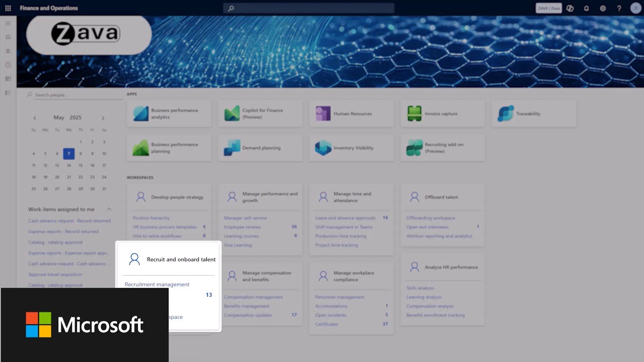
Task: Open Benefits enrollment tracking link
Action: coord(436,315)
